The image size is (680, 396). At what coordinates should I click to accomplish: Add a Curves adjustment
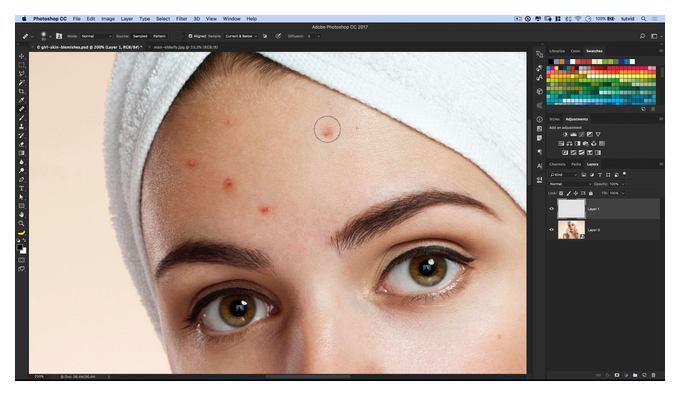[x=582, y=134]
